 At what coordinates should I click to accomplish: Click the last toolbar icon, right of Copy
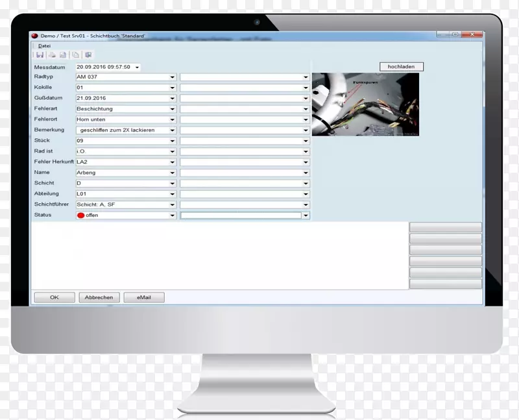(x=88, y=55)
